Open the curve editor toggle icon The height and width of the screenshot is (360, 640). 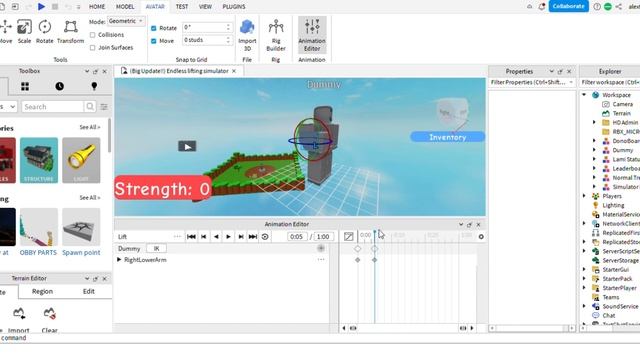pyautogui.click(x=349, y=237)
